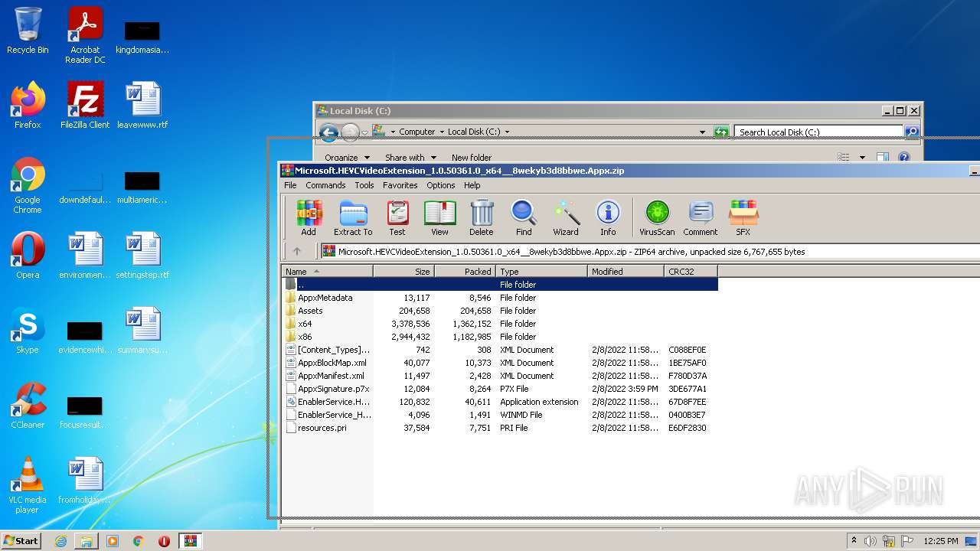Click New folder in Explorer window
This screenshot has width=980, height=551.
tap(472, 158)
